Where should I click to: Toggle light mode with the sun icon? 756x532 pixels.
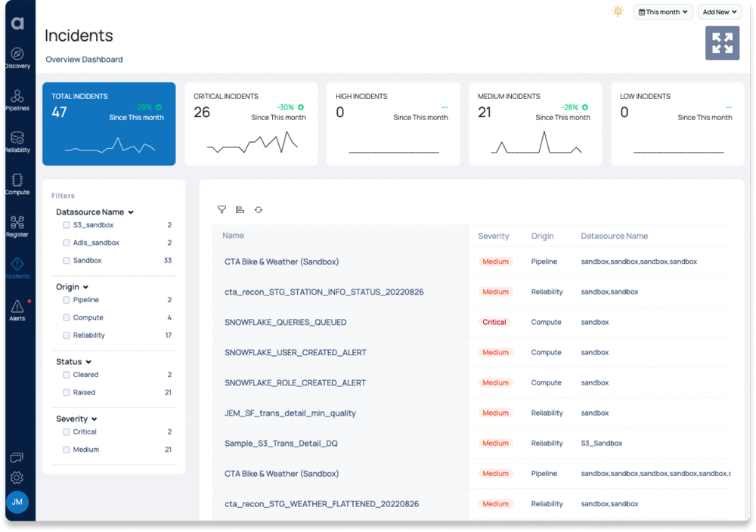(618, 11)
